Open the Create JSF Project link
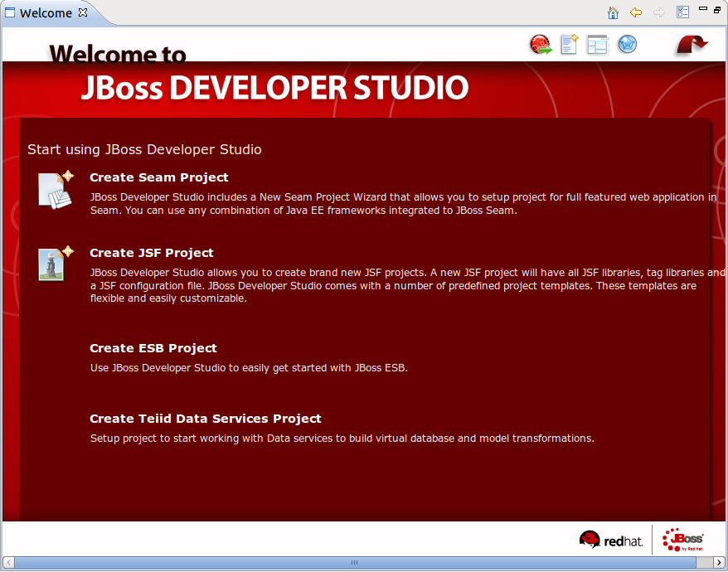The width and height of the screenshot is (728, 572). click(152, 253)
